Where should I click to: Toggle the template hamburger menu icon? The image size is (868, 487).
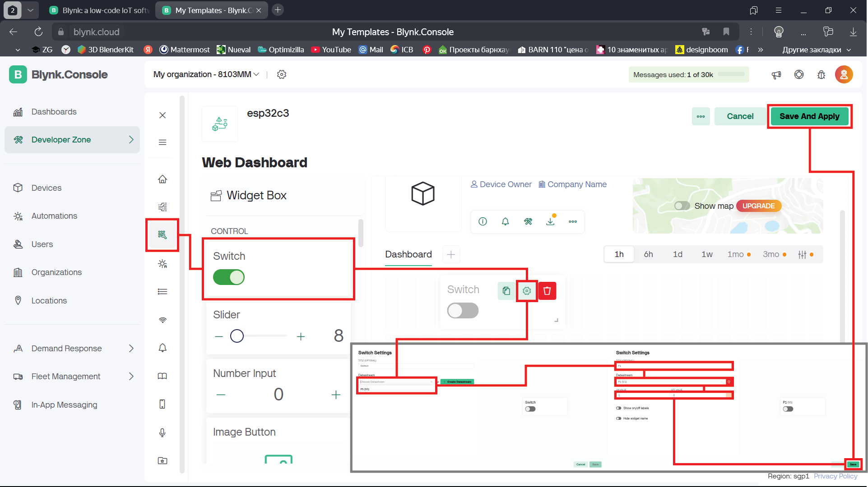click(x=162, y=142)
